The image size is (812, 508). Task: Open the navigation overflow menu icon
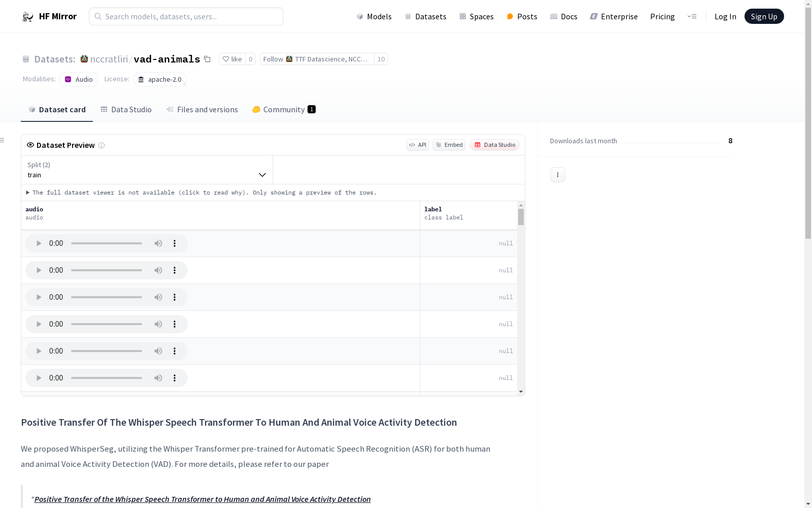click(692, 16)
